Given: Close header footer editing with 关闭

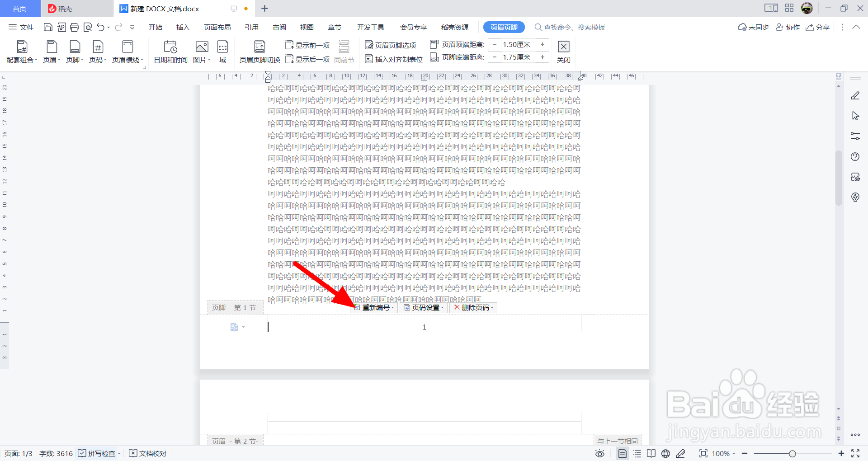Looking at the screenshot, I should pyautogui.click(x=564, y=52).
